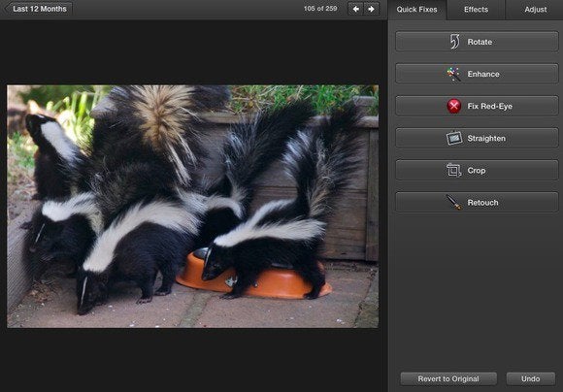
Task: Go to the next photo arrow
Action: point(371,9)
